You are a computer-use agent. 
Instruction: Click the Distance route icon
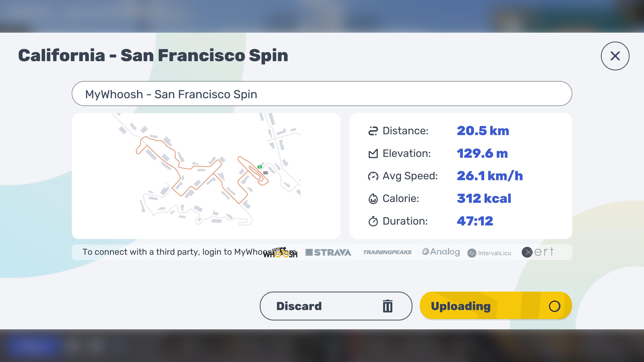point(373,131)
